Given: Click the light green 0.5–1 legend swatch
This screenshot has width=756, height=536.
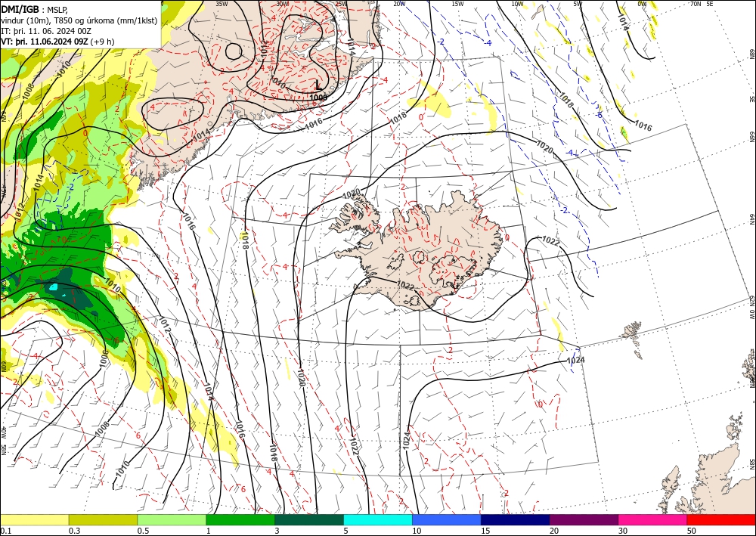Looking at the screenshot, I should coord(172,519).
